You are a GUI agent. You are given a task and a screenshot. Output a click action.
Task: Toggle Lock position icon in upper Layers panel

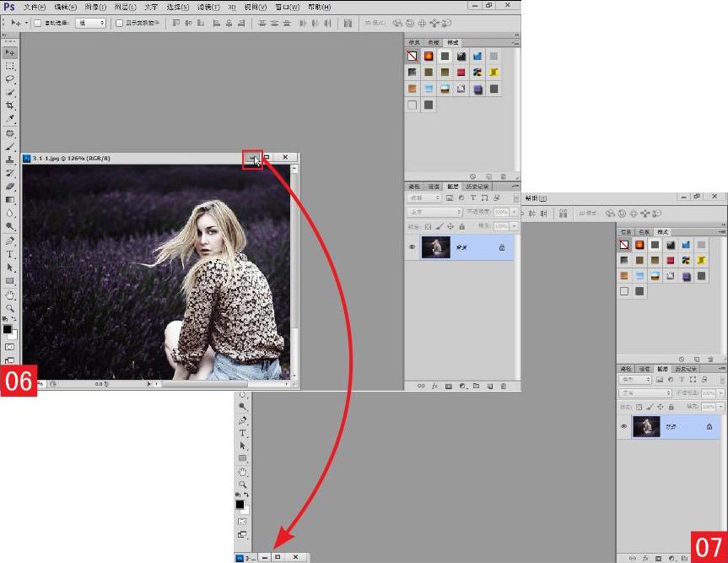[x=450, y=226]
